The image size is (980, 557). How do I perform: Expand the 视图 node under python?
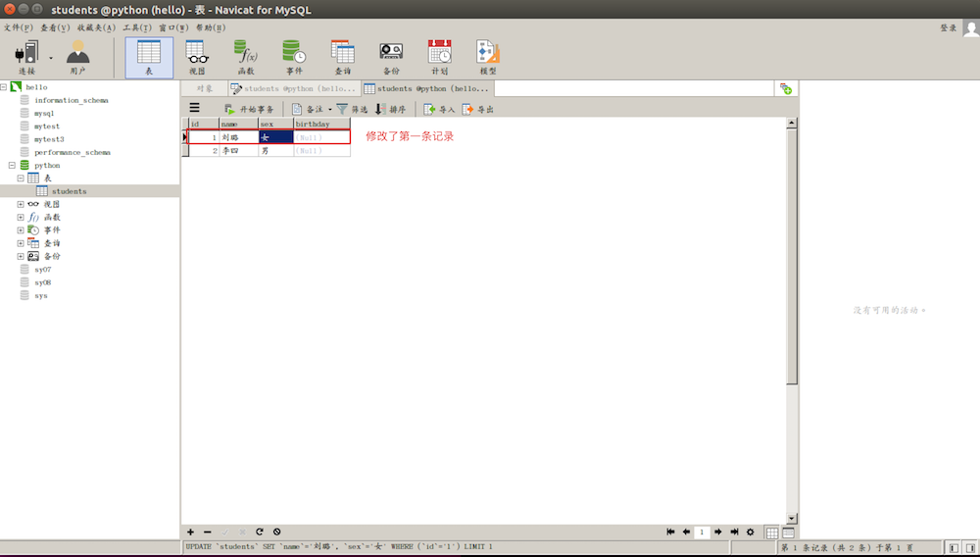coord(21,204)
